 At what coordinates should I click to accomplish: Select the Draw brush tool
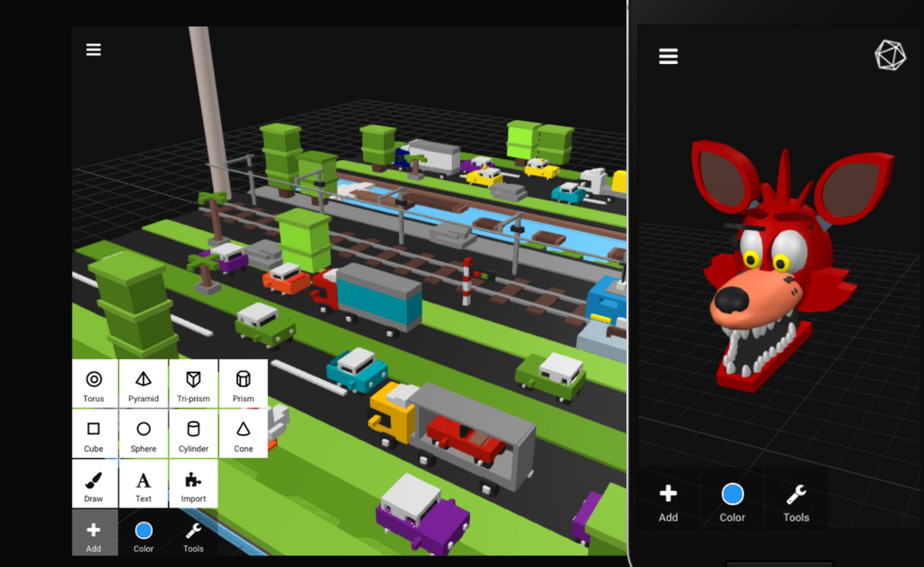[x=94, y=485]
